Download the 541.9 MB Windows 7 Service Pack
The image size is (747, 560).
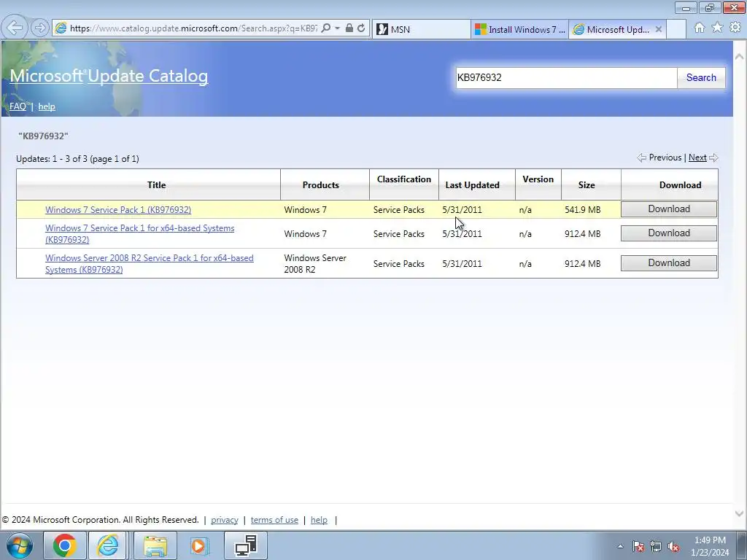coord(669,209)
